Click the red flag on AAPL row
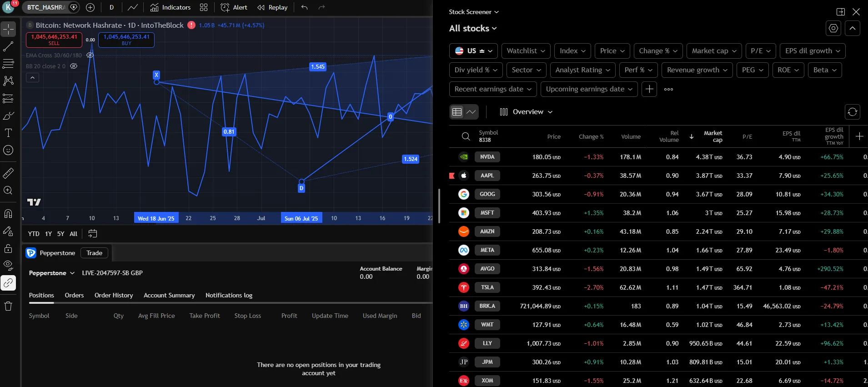868x387 pixels. tap(452, 176)
